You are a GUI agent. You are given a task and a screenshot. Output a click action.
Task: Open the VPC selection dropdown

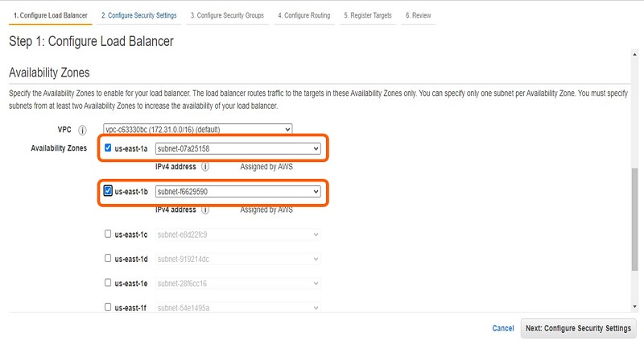point(197,130)
